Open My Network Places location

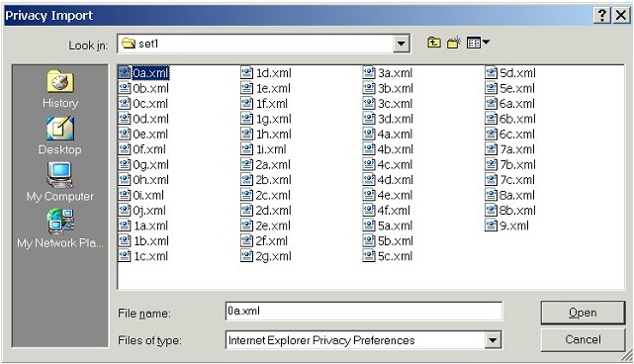click(60, 228)
